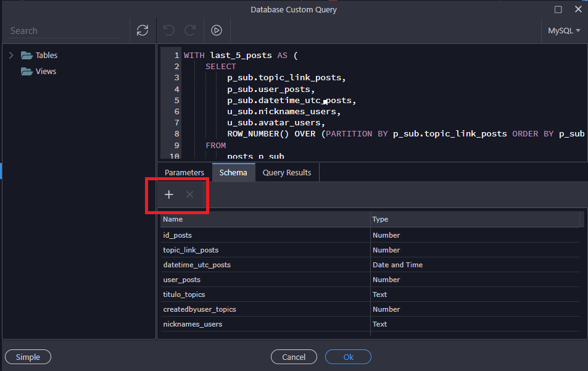Click p_sub.topic_link_posts on line 3
This screenshot has height=371, width=588.
pyautogui.click(x=286, y=78)
